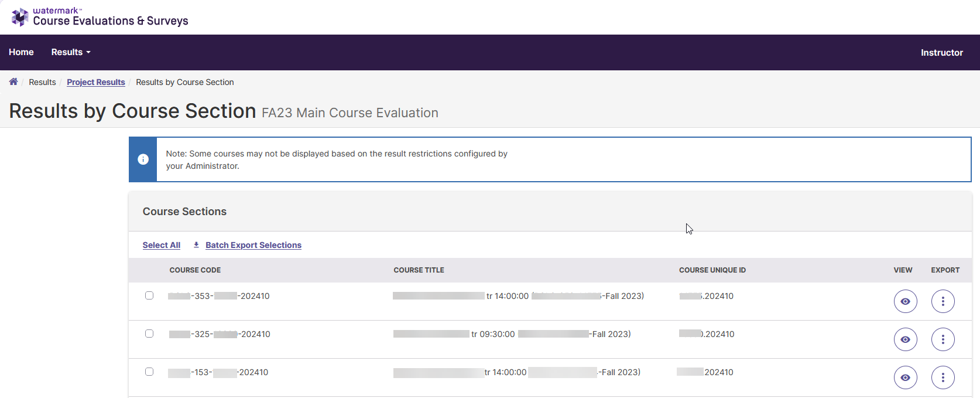
Task: View results for the -325- course row
Action: pyautogui.click(x=905, y=339)
